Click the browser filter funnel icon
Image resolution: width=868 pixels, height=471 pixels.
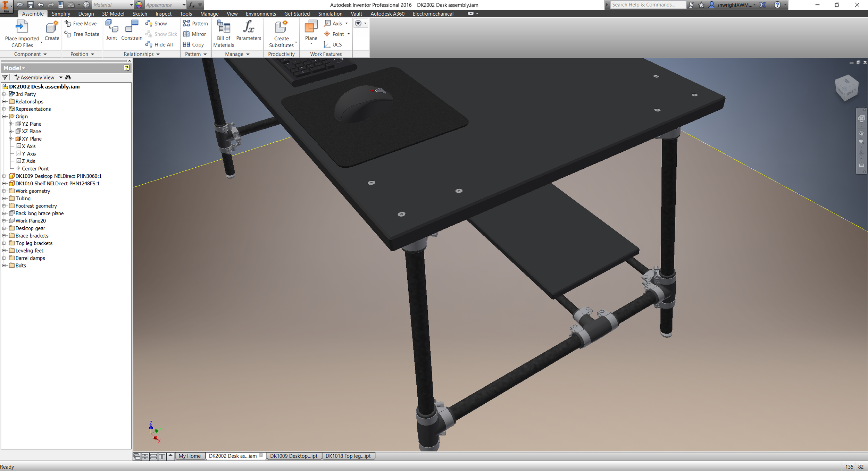[x=5, y=77]
